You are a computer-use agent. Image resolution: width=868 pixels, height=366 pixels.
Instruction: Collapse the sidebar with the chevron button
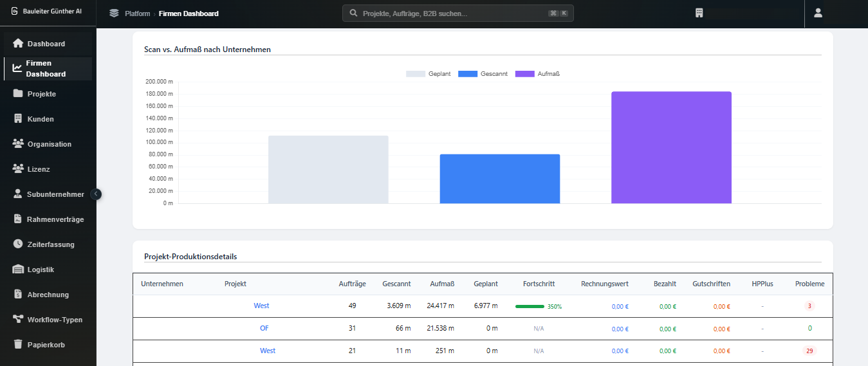(96, 194)
